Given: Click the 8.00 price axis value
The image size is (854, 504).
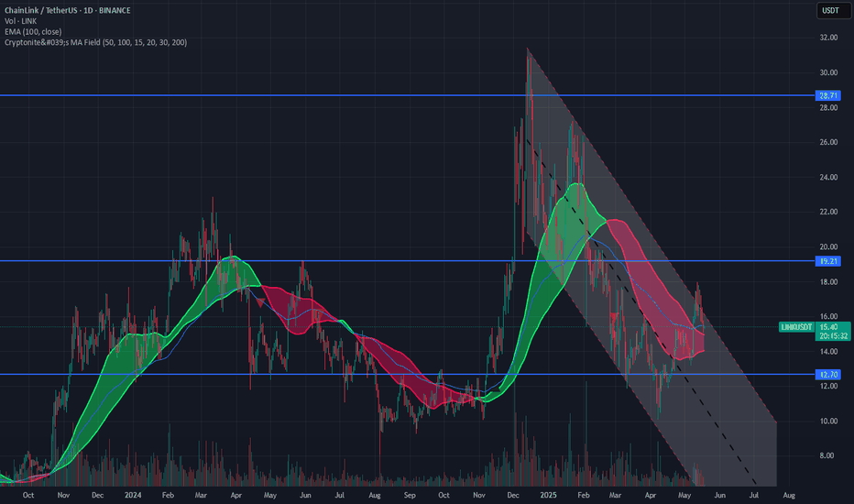Looking at the screenshot, I should (827, 455).
